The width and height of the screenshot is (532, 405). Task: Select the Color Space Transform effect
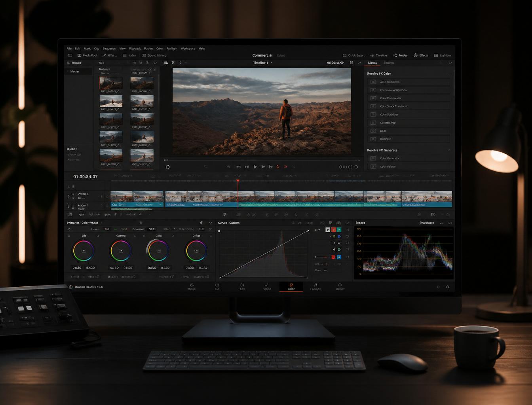[x=409, y=106]
